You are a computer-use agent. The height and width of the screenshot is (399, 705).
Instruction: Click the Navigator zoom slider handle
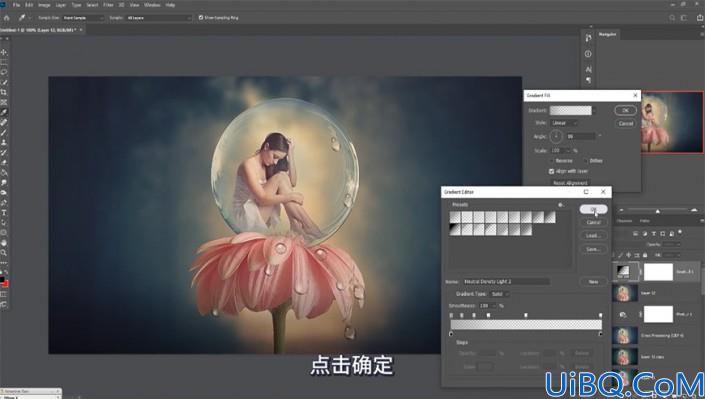(x=658, y=211)
